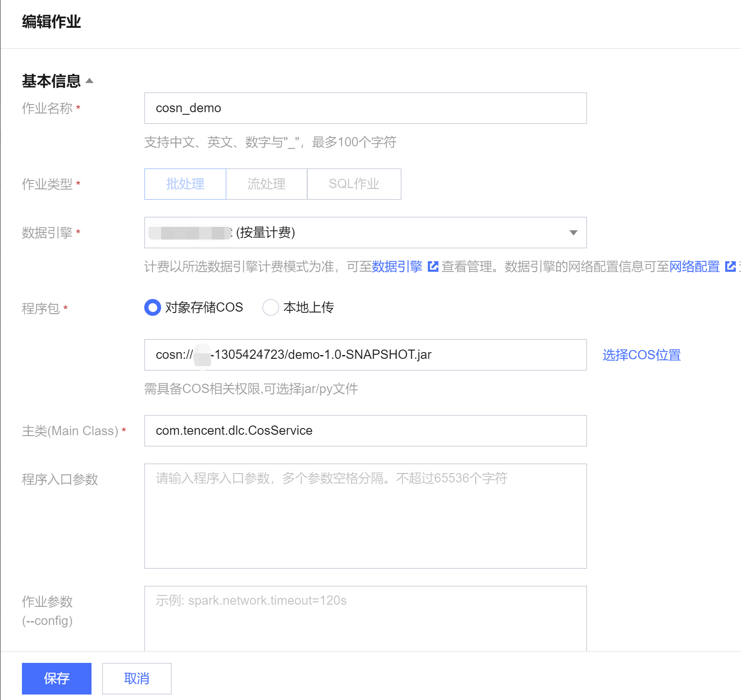Click the 选择COS位置 link

click(x=641, y=355)
